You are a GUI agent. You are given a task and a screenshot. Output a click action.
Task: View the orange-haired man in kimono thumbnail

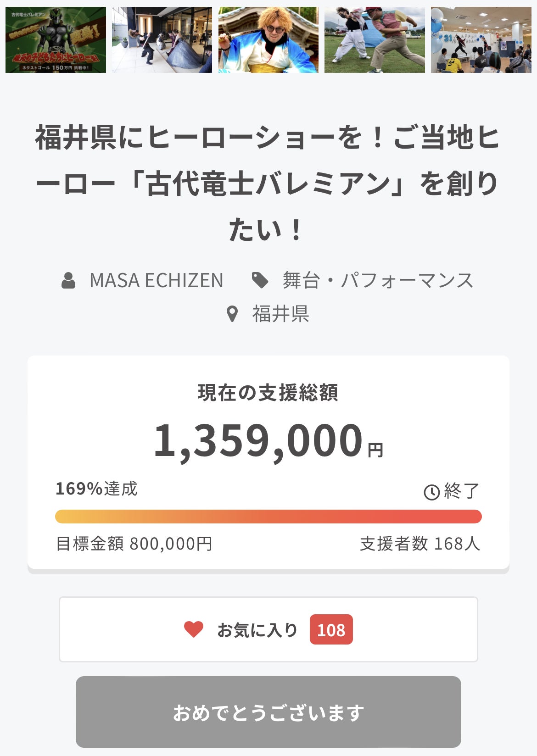(x=268, y=40)
